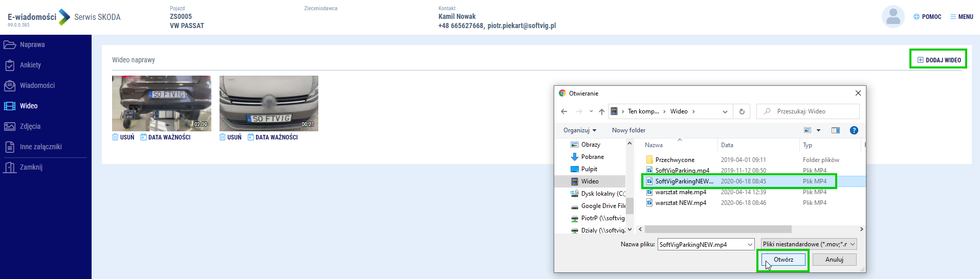Click the DODAJ WIDEO button
The width and height of the screenshot is (980, 279).
click(x=939, y=60)
